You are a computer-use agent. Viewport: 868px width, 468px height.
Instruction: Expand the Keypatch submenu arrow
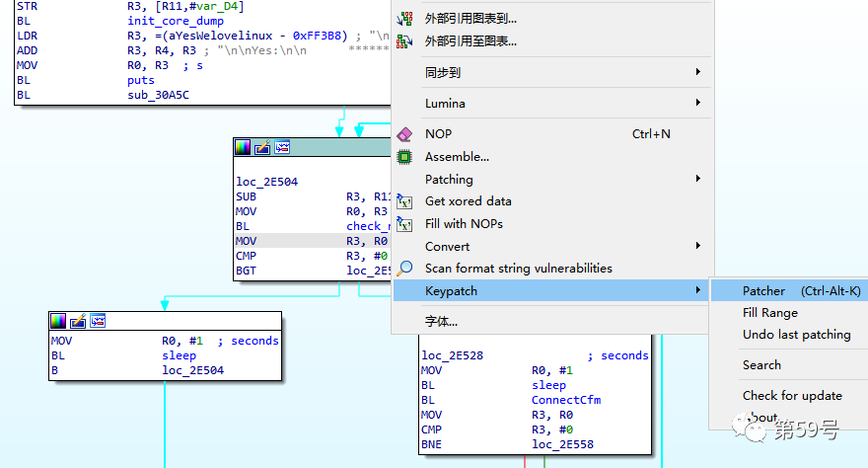698,290
